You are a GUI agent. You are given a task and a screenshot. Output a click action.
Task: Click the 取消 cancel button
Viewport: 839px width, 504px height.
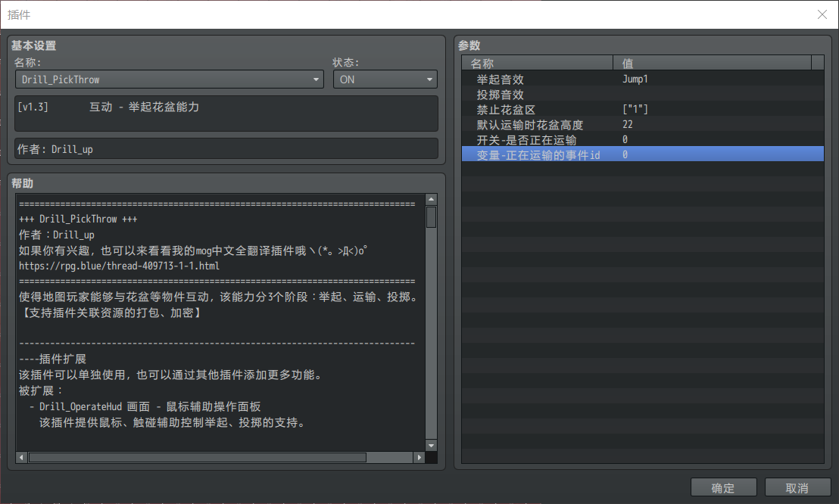[797, 488]
